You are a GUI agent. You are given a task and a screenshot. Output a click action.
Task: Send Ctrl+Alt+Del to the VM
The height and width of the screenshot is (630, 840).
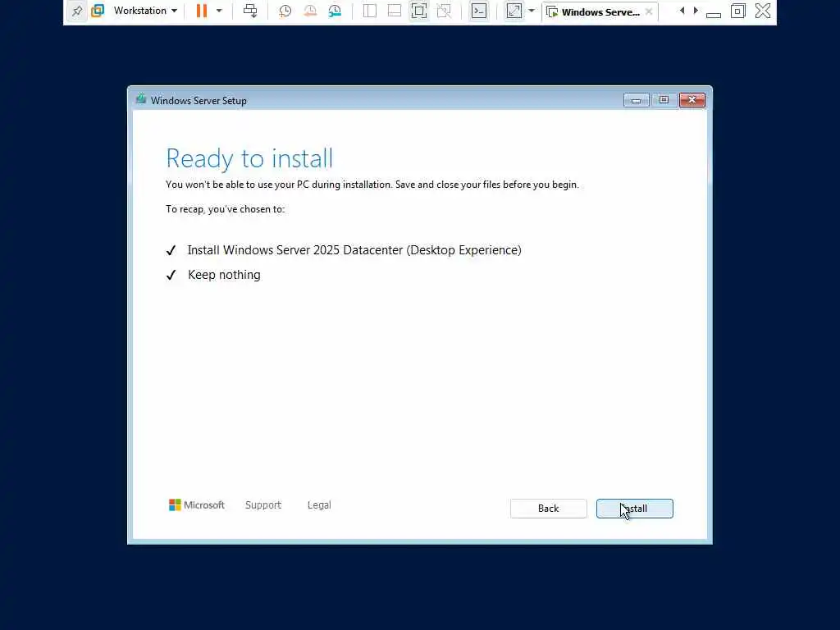pos(250,11)
